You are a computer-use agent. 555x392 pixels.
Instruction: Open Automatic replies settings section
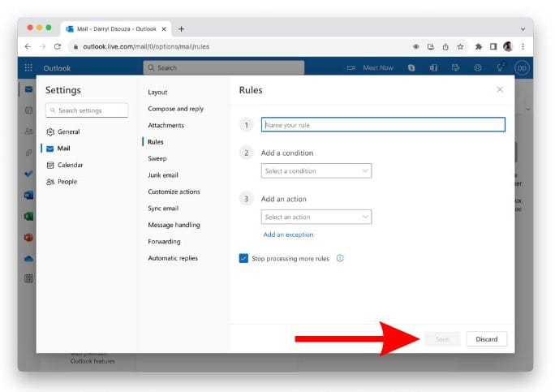[x=172, y=258]
